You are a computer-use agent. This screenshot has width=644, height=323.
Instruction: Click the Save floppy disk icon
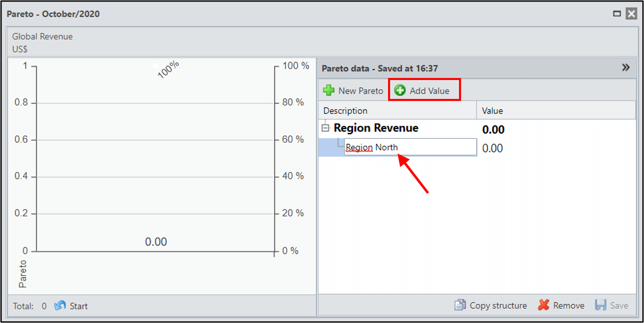[x=601, y=305]
